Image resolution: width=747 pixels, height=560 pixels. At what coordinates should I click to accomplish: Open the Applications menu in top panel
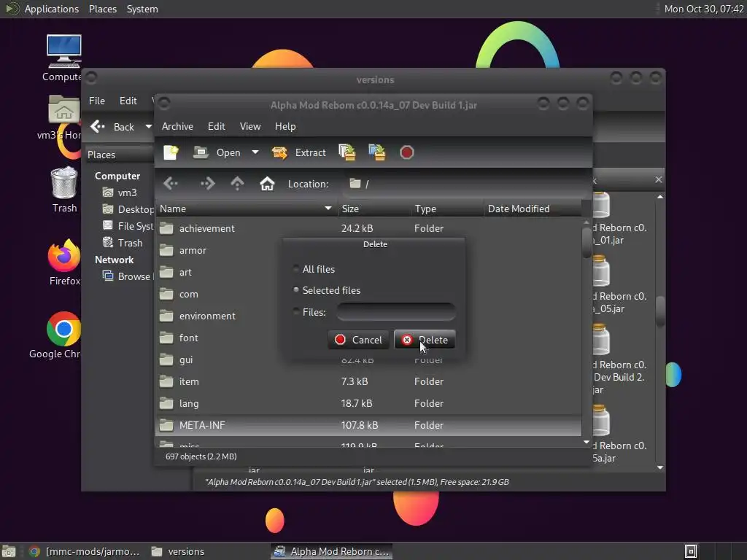(52, 9)
